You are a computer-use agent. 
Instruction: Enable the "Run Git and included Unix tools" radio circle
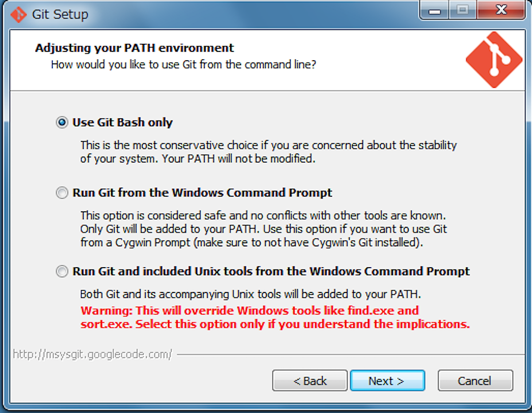[62, 271]
